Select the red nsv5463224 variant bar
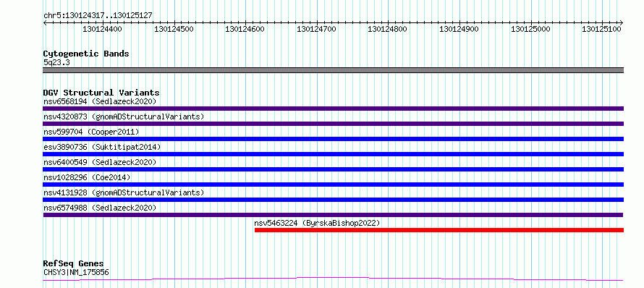The width and height of the screenshot is (644, 288). click(439, 230)
